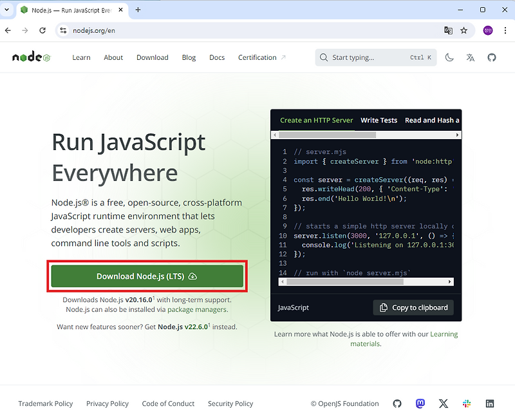The height and width of the screenshot is (420, 515).
Task: Enable reader view via the reload icon
Action: [42, 30]
